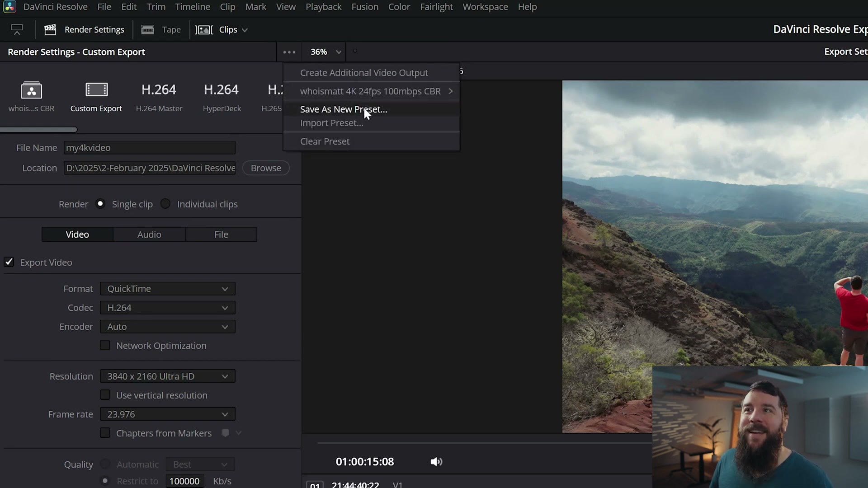The height and width of the screenshot is (488, 868).
Task: Enable Use vertical resolution checkbox
Action: tap(105, 395)
